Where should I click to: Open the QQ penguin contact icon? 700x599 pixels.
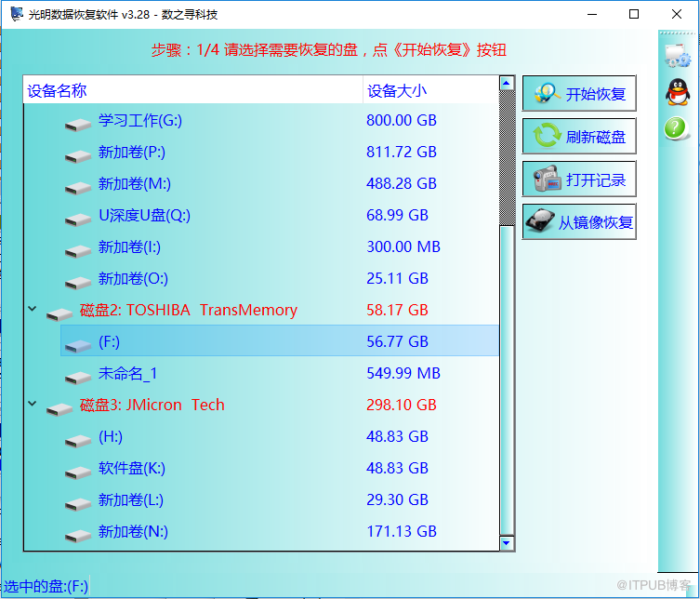(678, 92)
